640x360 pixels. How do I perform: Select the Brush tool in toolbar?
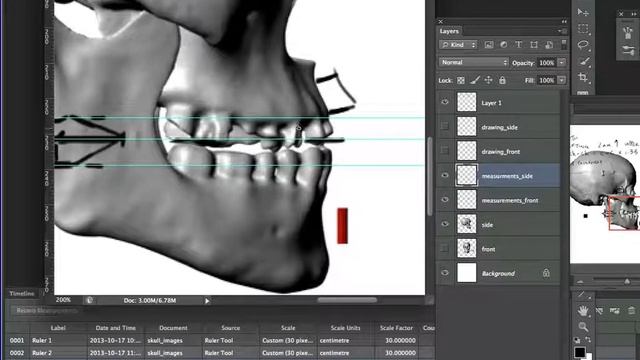tap(584, 62)
